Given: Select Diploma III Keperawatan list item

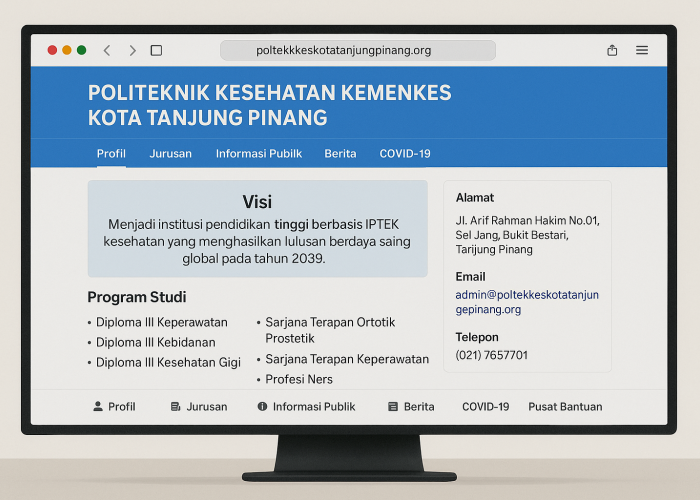Looking at the screenshot, I should pos(162,322).
